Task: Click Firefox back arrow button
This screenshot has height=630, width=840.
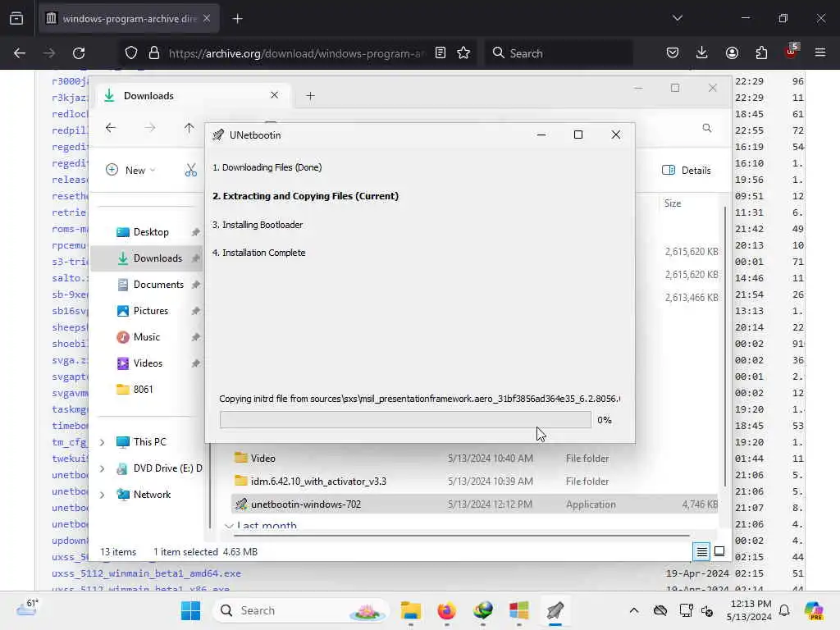Action: point(20,53)
